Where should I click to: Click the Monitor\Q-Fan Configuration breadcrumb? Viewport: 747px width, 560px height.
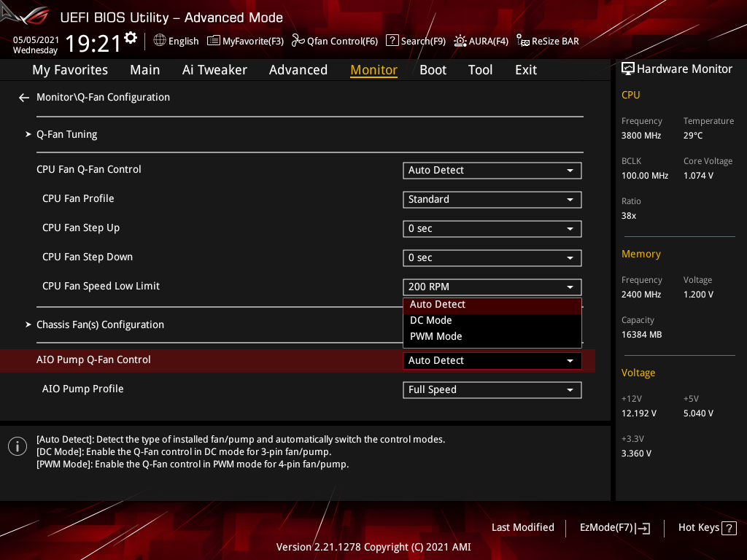pyautogui.click(x=103, y=97)
